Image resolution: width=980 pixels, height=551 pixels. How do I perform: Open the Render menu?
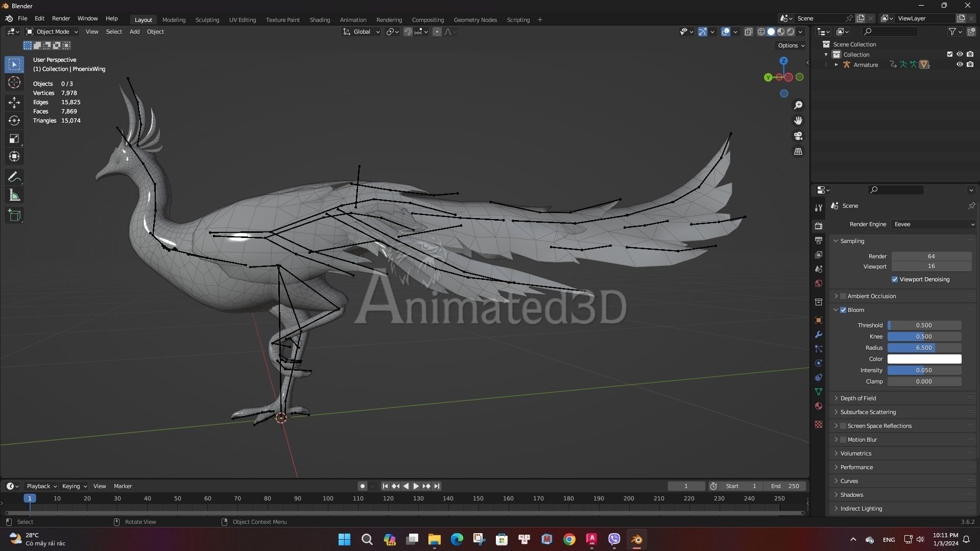click(61, 18)
